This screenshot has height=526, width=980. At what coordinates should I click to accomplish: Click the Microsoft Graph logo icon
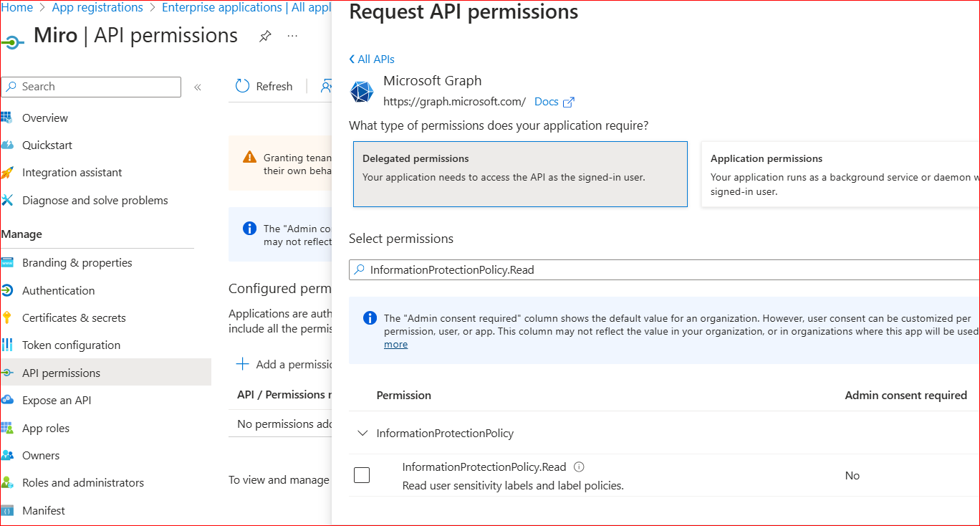pos(362,92)
